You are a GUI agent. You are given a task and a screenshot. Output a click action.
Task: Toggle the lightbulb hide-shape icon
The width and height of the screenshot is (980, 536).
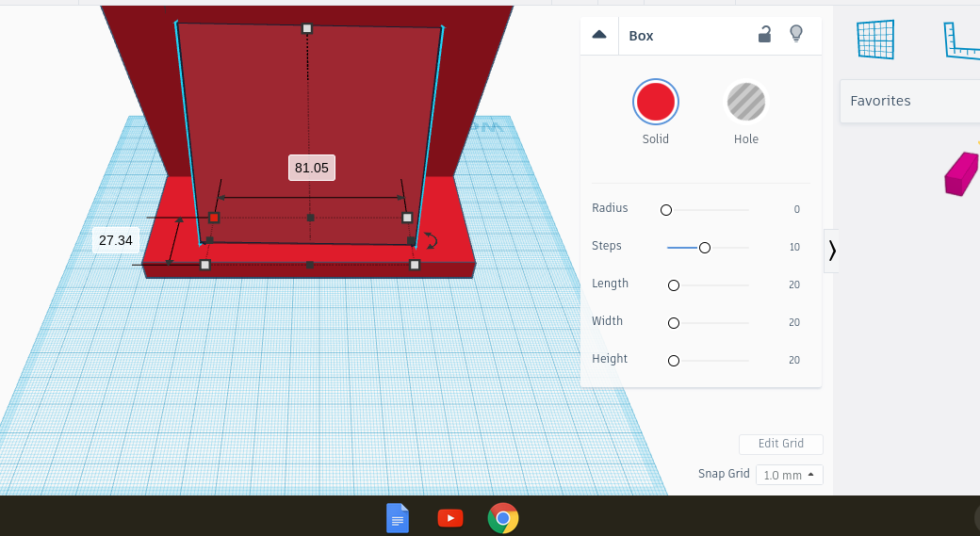coord(795,34)
